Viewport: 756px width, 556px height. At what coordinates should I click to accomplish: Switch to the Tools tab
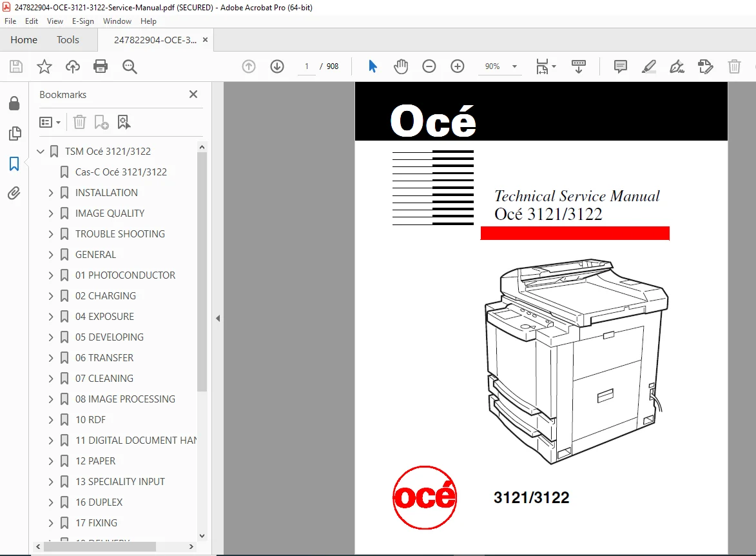(68, 39)
